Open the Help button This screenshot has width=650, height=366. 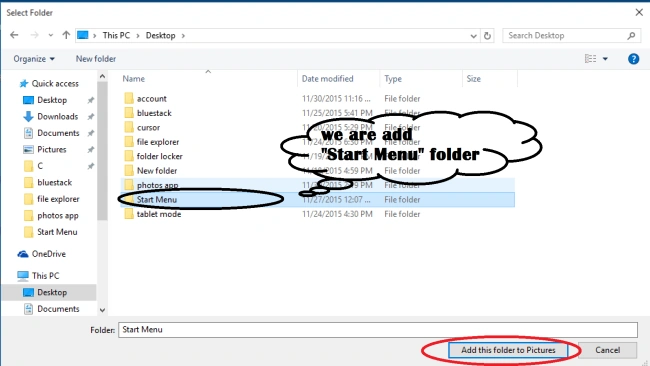click(x=633, y=59)
